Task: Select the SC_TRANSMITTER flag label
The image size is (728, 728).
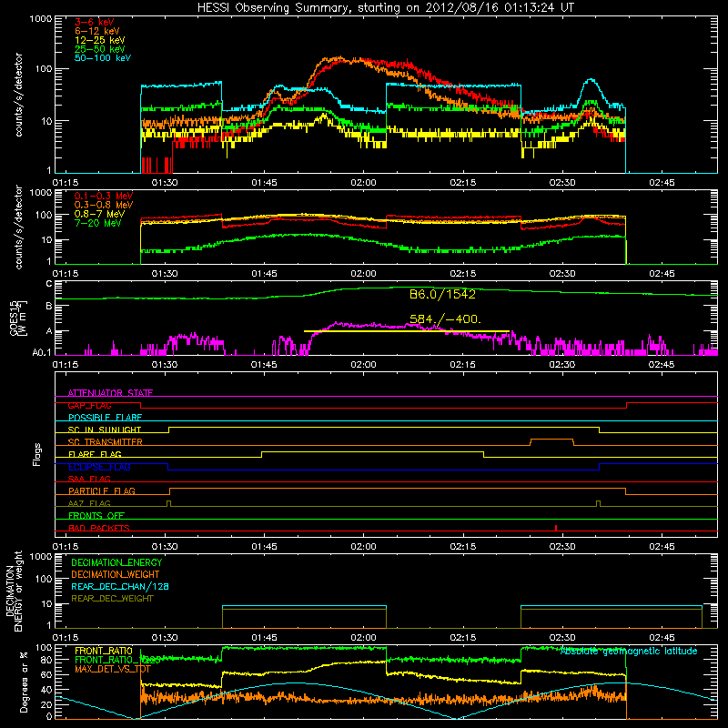Action: coord(105,442)
